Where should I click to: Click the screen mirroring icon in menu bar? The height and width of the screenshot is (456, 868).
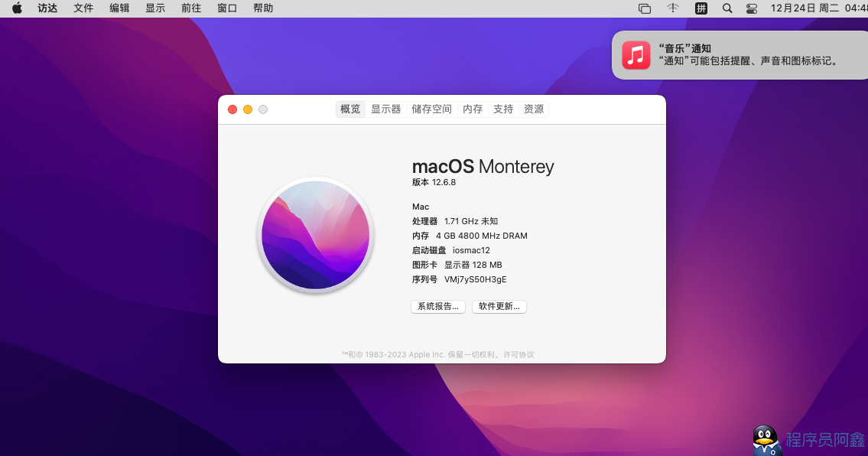click(645, 8)
